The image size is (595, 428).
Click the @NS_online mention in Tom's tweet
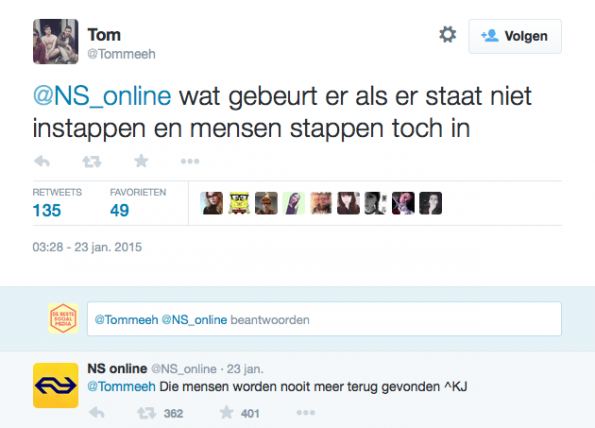coord(102,96)
